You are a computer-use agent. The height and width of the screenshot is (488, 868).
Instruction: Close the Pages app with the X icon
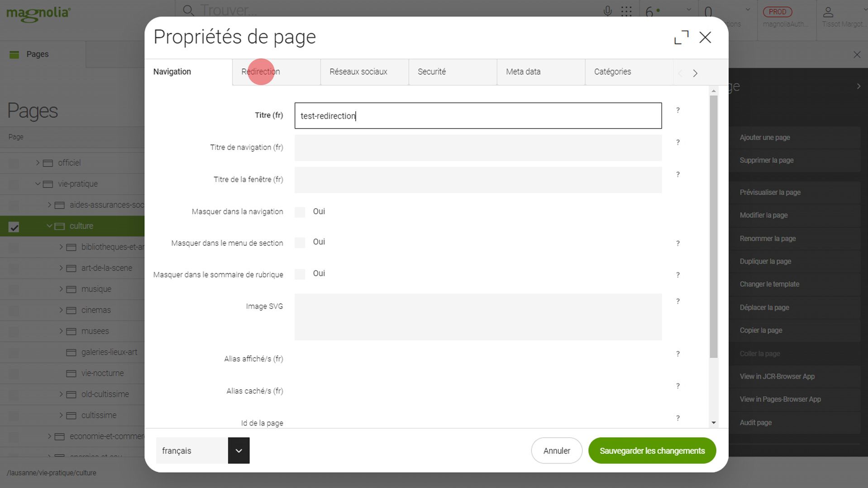pos(857,55)
